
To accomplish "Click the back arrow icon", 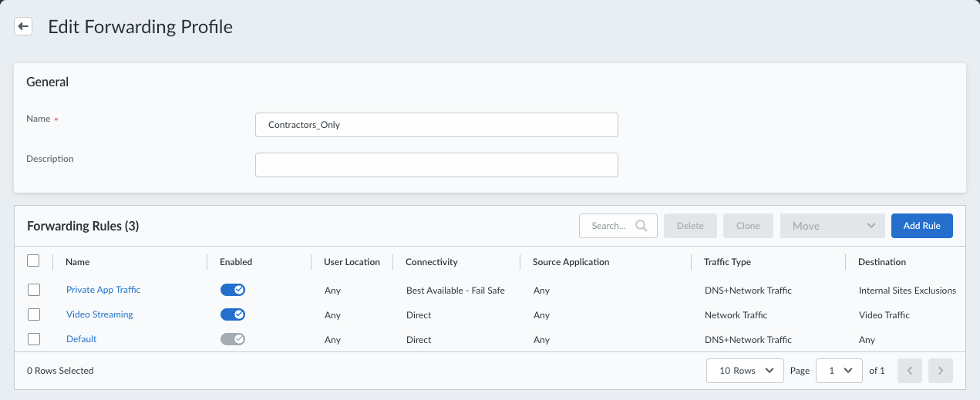I will click(x=23, y=26).
